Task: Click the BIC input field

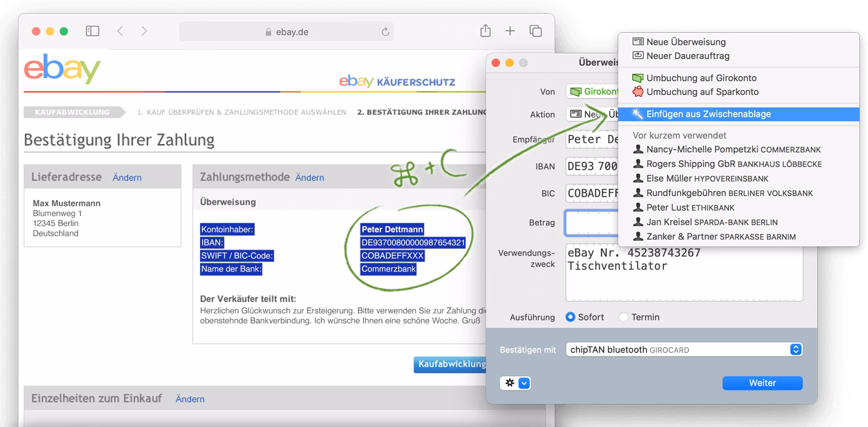Action: [592, 193]
